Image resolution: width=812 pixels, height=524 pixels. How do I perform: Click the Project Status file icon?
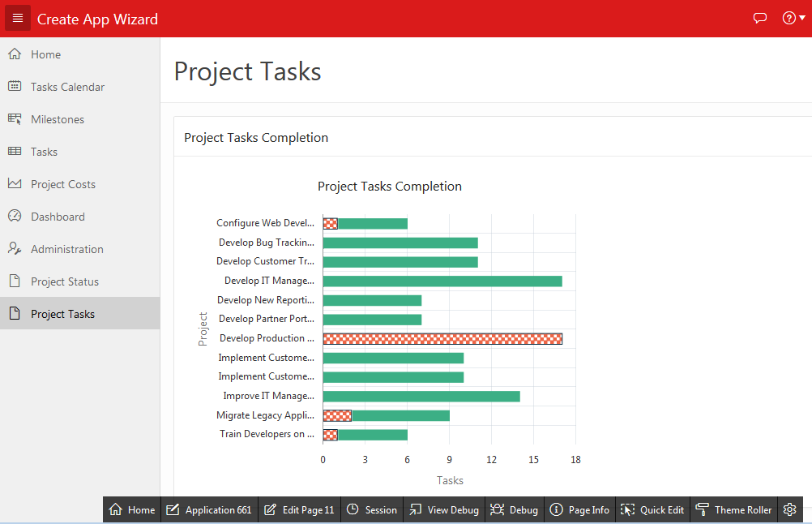(15, 281)
